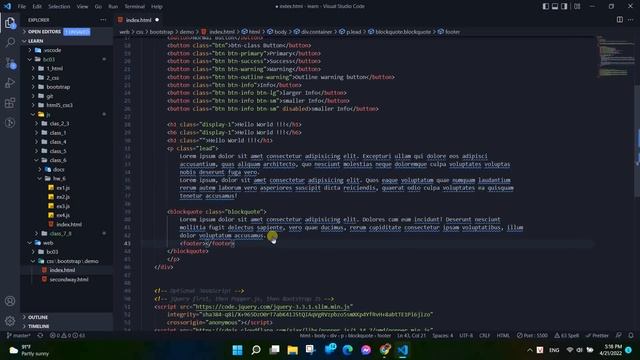Show hidden system tray icons chevron

point(529,350)
